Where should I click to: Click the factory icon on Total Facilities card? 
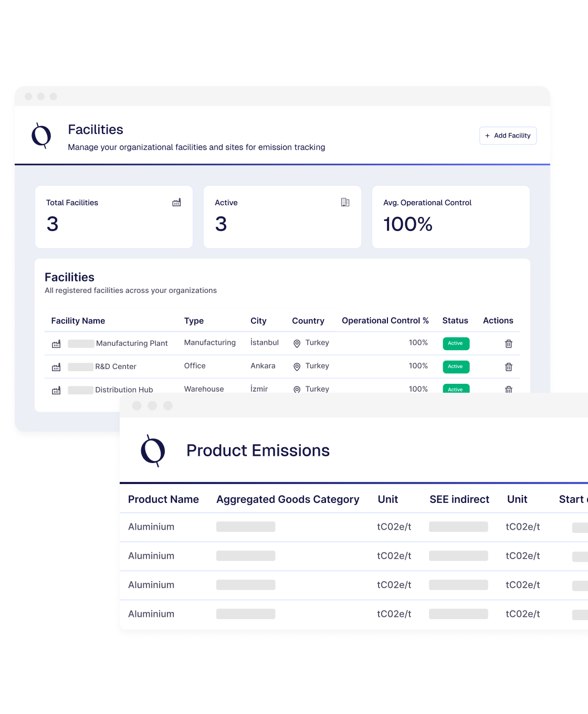point(176,202)
